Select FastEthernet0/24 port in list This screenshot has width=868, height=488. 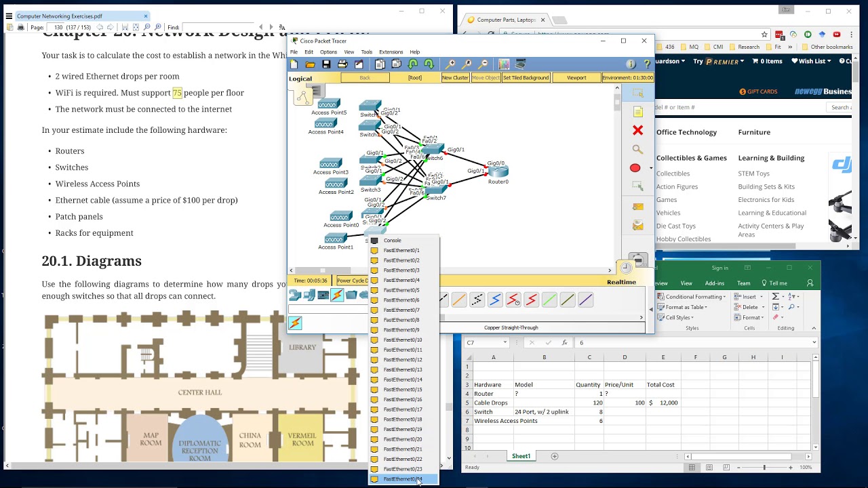coord(404,479)
